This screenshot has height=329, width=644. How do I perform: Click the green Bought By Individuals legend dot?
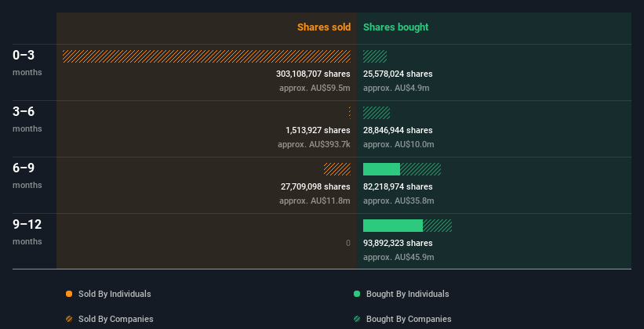point(357,294)
